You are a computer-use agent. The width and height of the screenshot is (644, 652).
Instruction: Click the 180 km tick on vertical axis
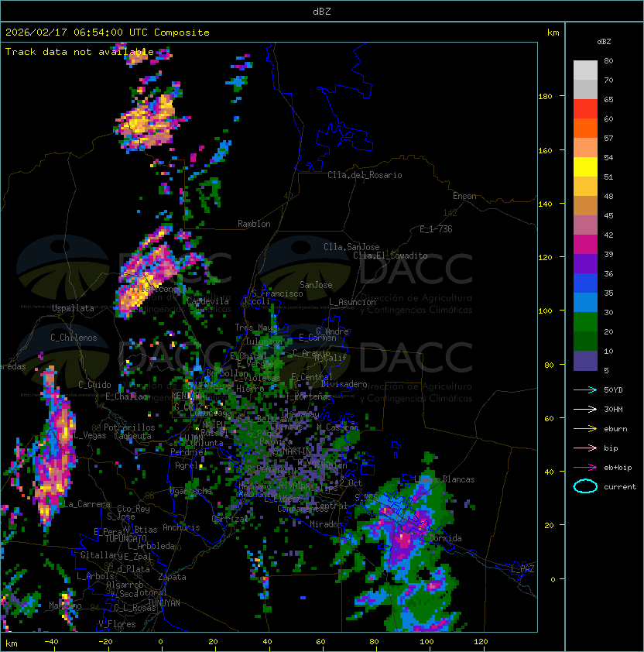[545, 97]
